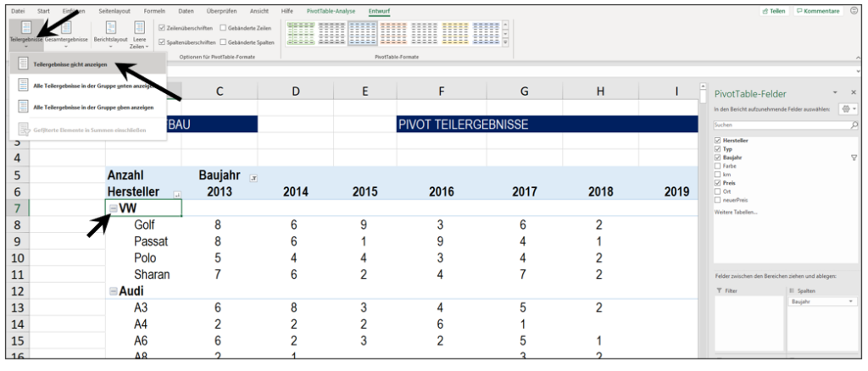Viewport: 868px width, 371px height.
Task: Toggle Spaltenüberschriften checkbox
Action: pos(162,42)
